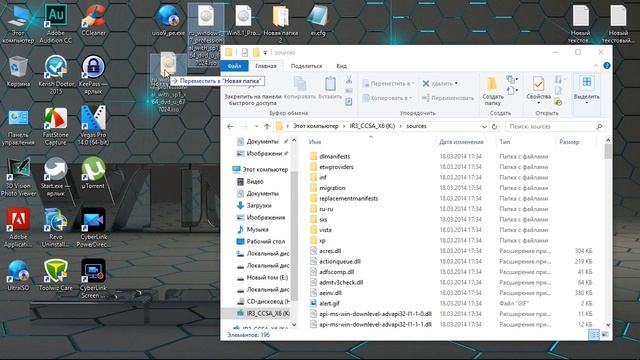Open CCleaner desktop shortcut

coord(93,20)
